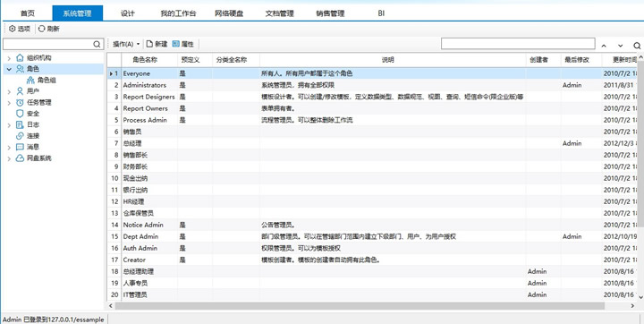Open the 属性 properties icon
The image size is (644, 324).
(176, 44)
